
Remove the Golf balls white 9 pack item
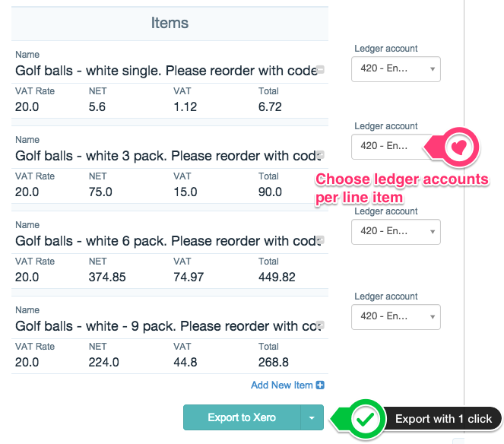pyautogui.click(x=320, y=325)
